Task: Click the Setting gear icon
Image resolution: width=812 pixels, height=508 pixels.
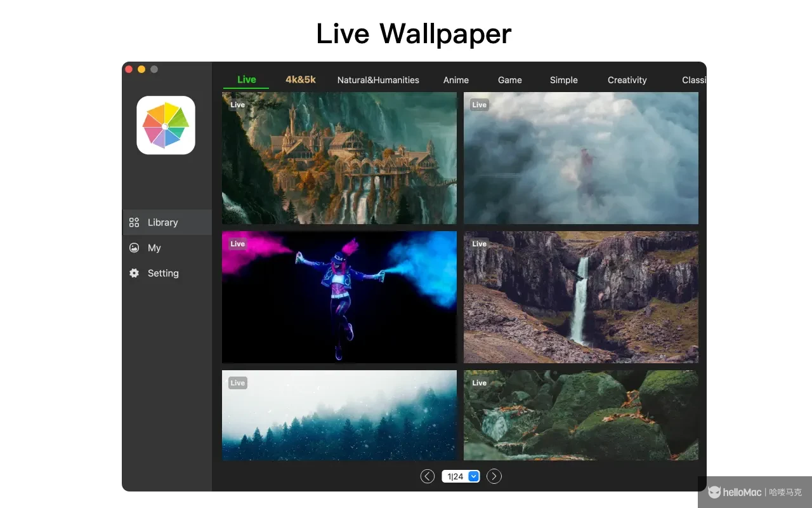Action: tap(134, 273)
